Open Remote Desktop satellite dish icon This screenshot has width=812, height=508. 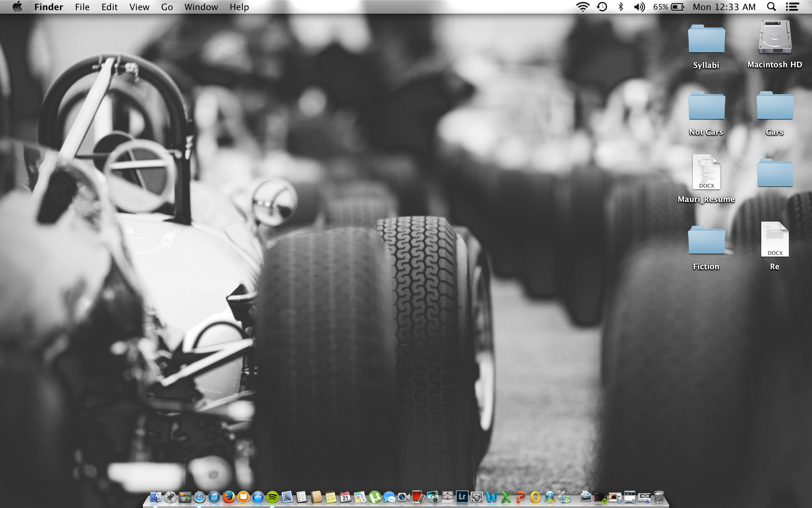[x=565, y=497]
